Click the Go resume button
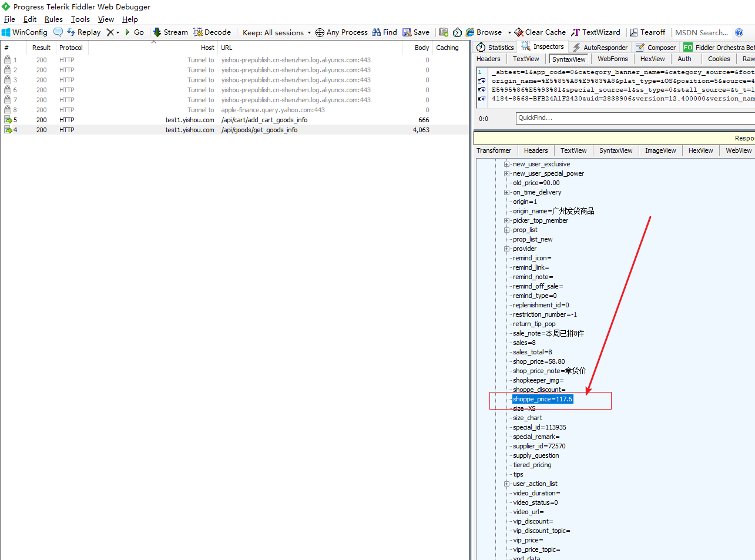This screenshot has height=560, width=755. (x=134, y=32)
